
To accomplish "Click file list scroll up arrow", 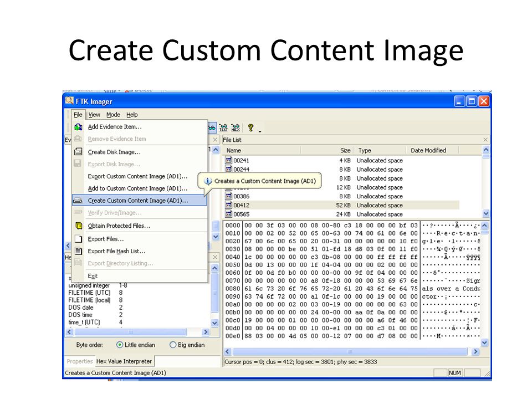I will 486,150.
